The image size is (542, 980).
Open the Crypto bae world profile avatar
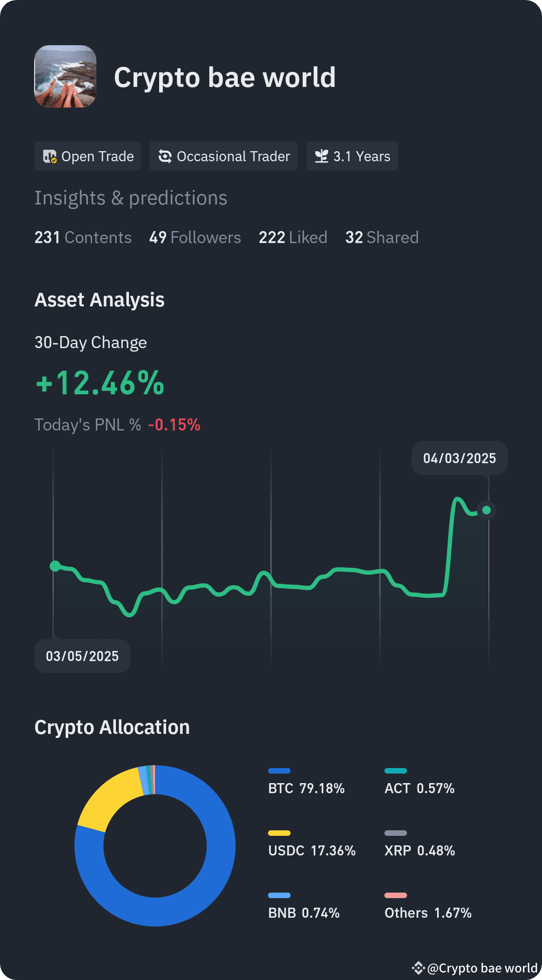(x=65, y=76)
